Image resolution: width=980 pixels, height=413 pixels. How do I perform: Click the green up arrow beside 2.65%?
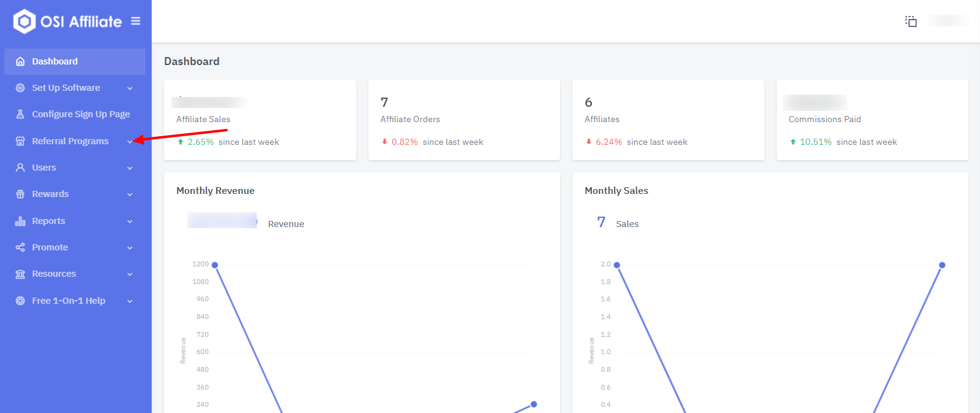pyautogui.click(x=181, y=142)
